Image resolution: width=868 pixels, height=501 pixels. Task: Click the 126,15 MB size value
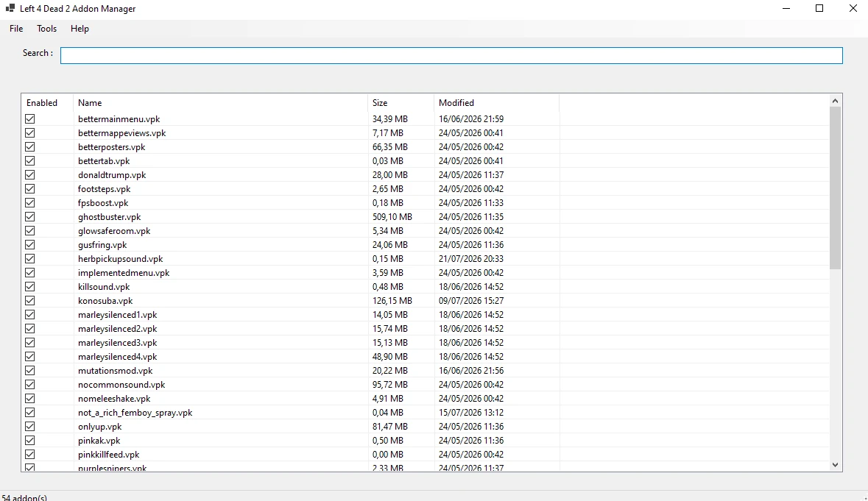tap(392, 301)
